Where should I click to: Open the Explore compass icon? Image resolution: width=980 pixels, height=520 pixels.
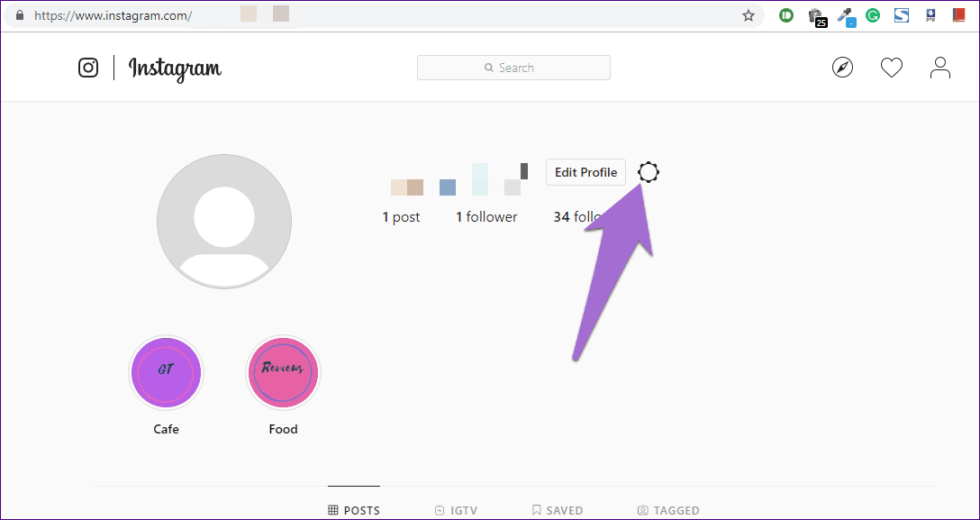pyautogui.click(x=842, y=68)
